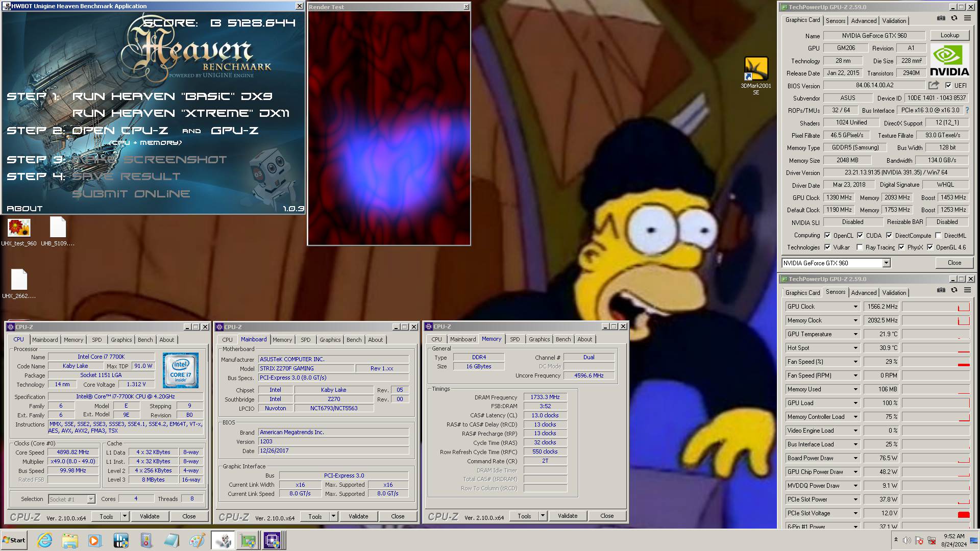980x551 pixels.
Task: Click the Windows Start button
Action: click(14, 540)
